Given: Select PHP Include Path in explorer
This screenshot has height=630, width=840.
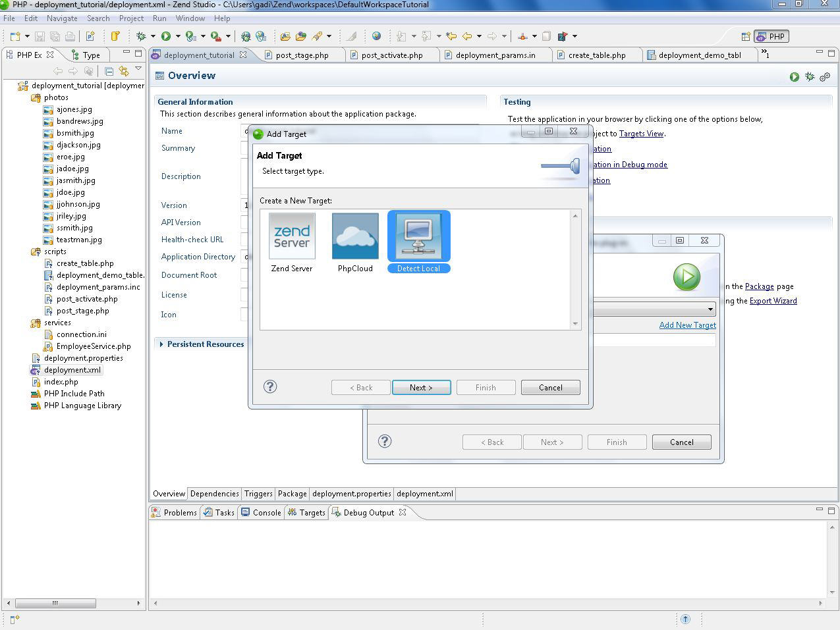Looking at the screenshot, I should tap(74, 394).
